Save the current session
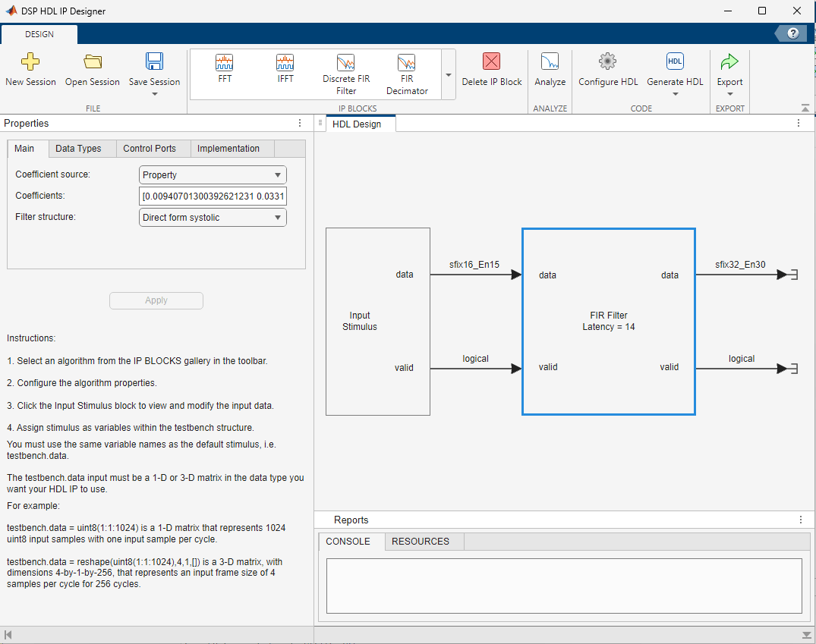 click(154, 68)
